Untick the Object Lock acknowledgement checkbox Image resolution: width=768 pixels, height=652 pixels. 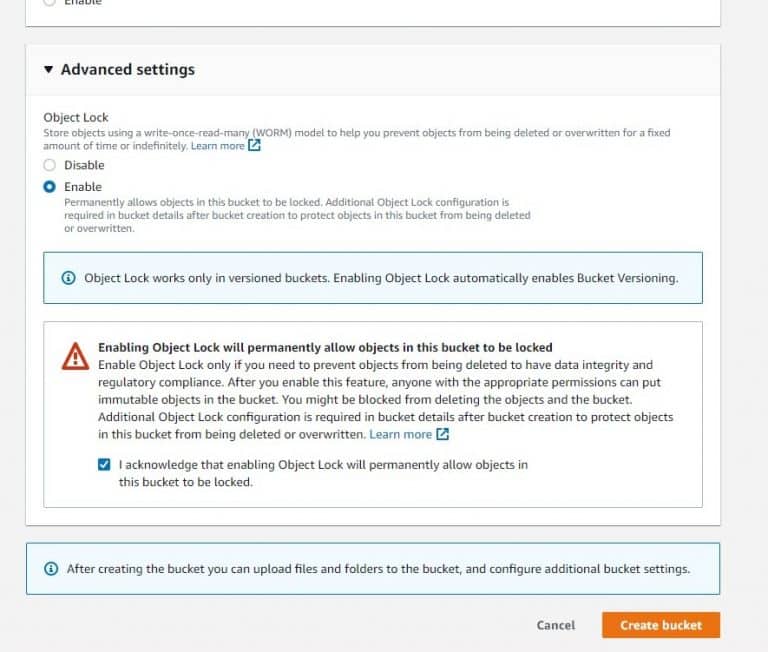pos(105,465)
